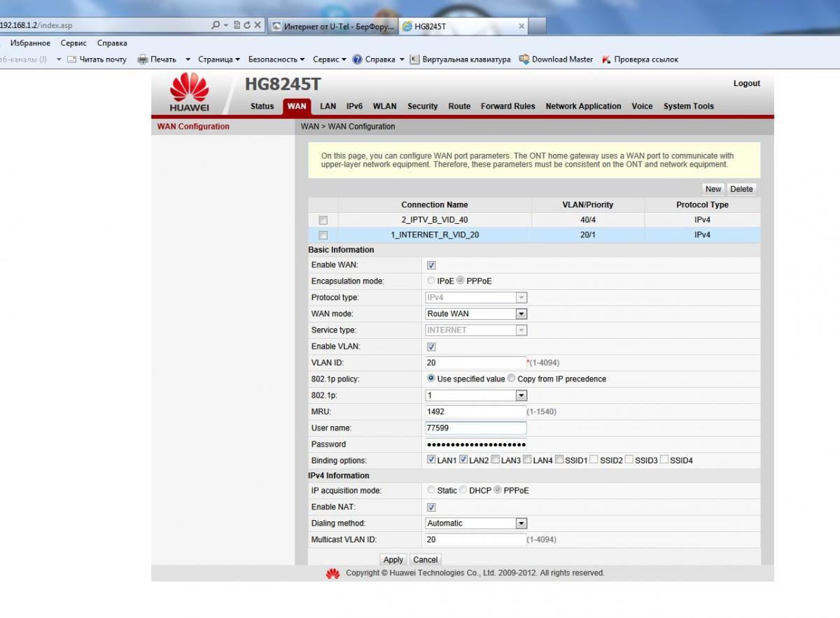The width and height of the screenshot is (840, 618).
Task: Check the LAN3 binding option
Action: coord(496,460)
